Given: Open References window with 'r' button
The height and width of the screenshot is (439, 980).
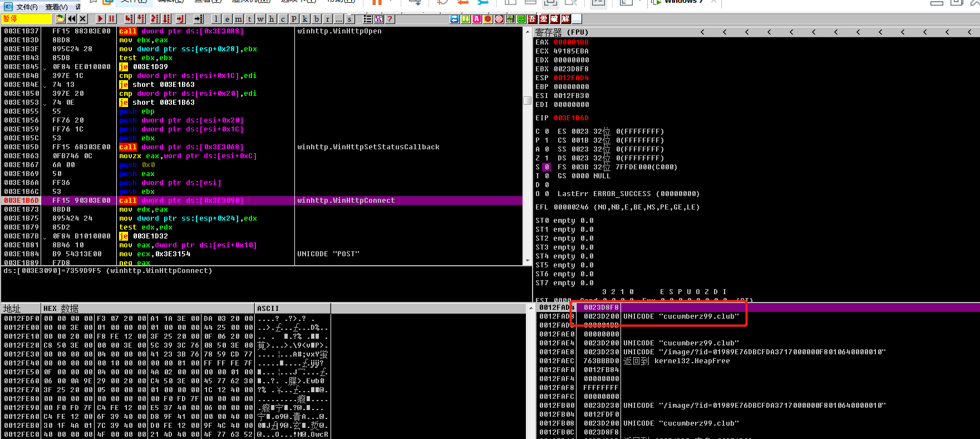Looking at the screenshot, I should point(327,19).
